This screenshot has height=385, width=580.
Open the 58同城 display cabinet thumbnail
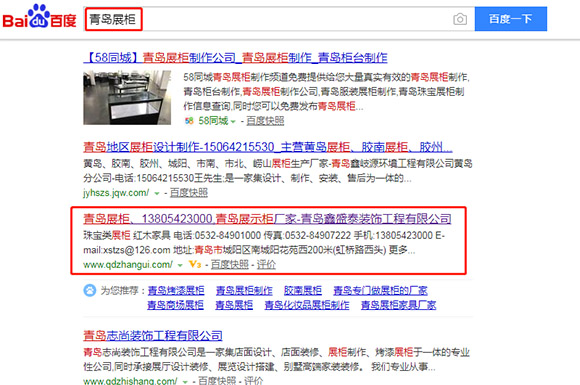127,97
